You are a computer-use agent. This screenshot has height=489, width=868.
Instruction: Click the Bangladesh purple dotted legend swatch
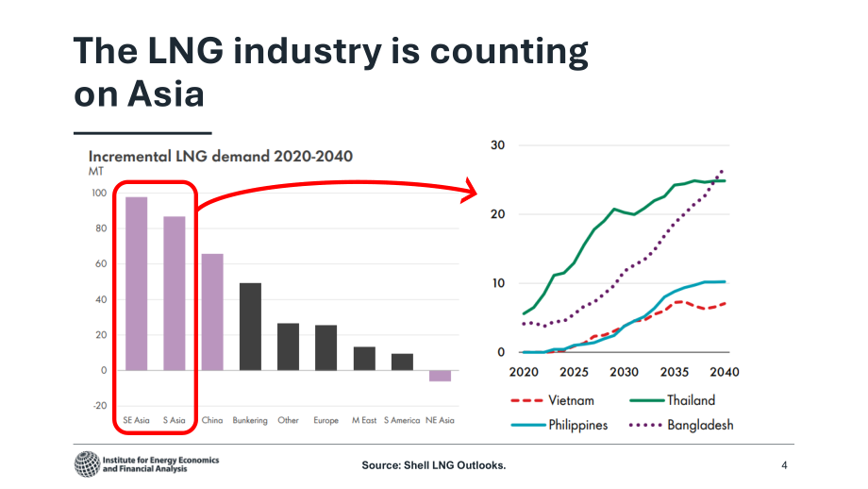click(646, 426)
